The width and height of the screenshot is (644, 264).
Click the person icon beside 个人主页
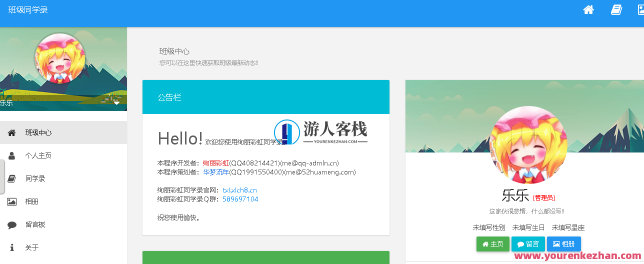[x=12, y=155]
